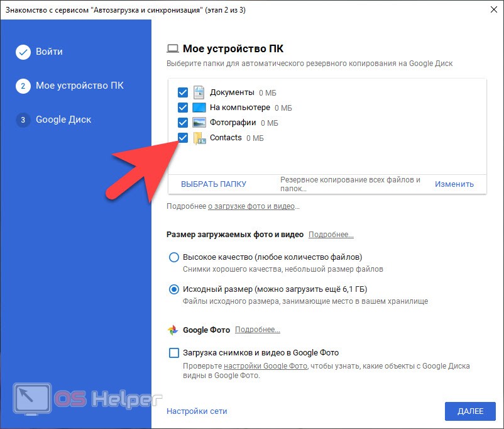
Task: Click the ДАЛЕЕ button
Action: point(470,411)
